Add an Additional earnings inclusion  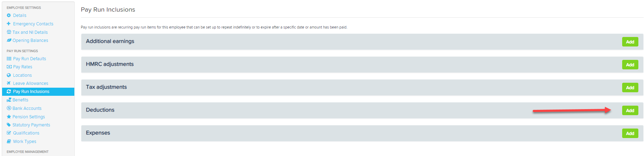630,42
